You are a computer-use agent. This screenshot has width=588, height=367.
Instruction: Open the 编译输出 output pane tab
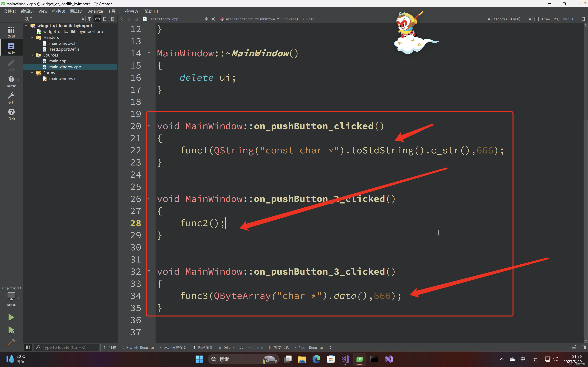[x=203, y=347]
